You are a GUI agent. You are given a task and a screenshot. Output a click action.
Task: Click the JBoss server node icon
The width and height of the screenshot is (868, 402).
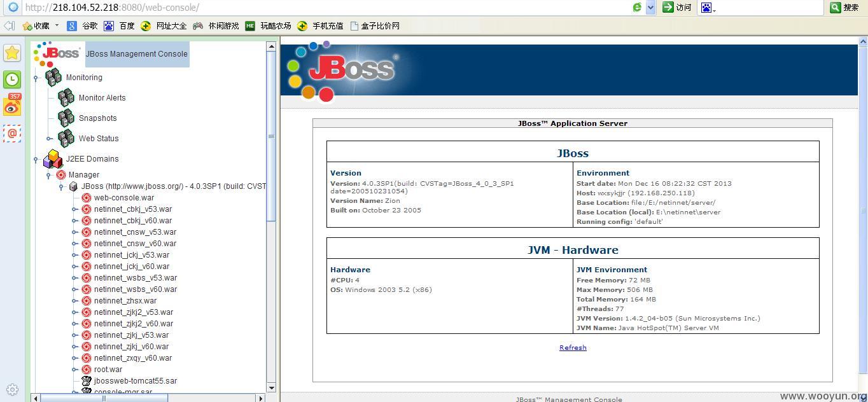point(73,186)
